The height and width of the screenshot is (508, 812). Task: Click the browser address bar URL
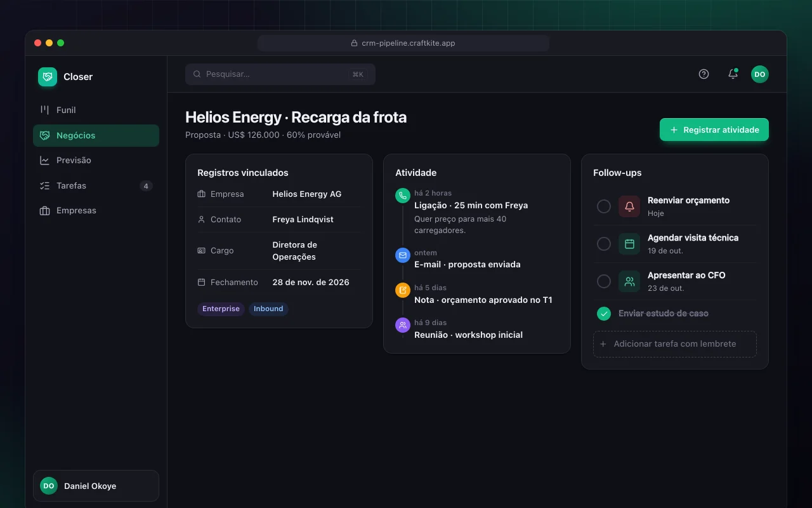pos(403,43)
